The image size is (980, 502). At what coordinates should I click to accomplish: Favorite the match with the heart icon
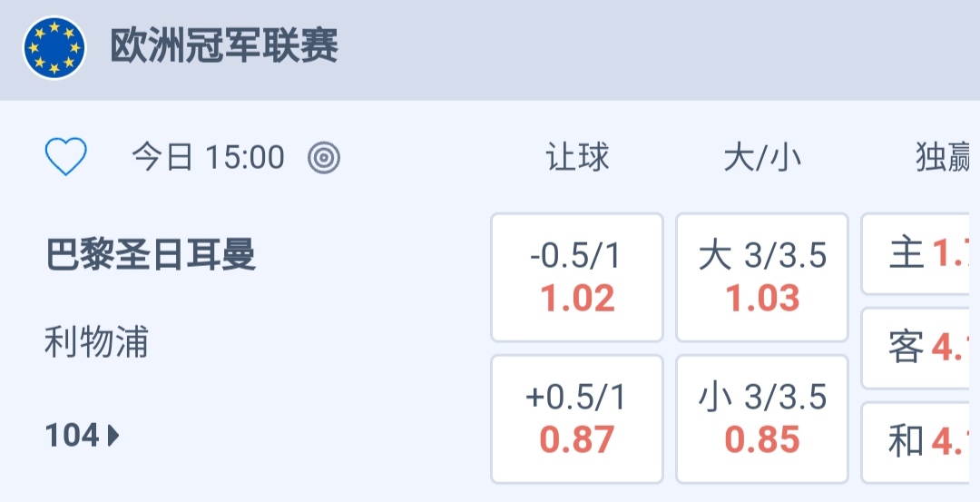point(66,158)
